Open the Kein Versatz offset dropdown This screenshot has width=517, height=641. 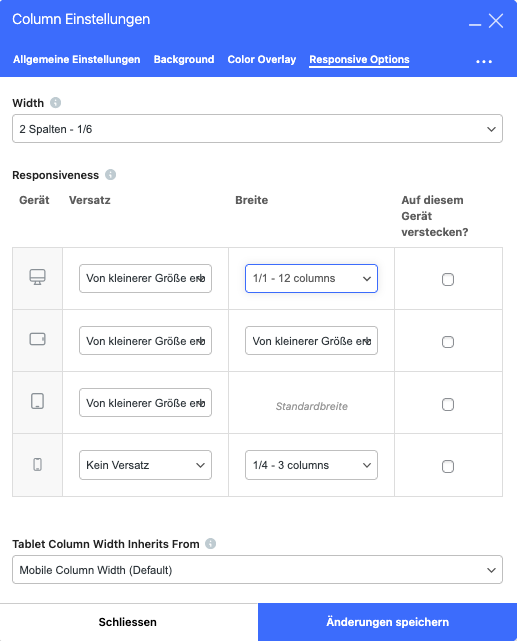pos(145,465)
